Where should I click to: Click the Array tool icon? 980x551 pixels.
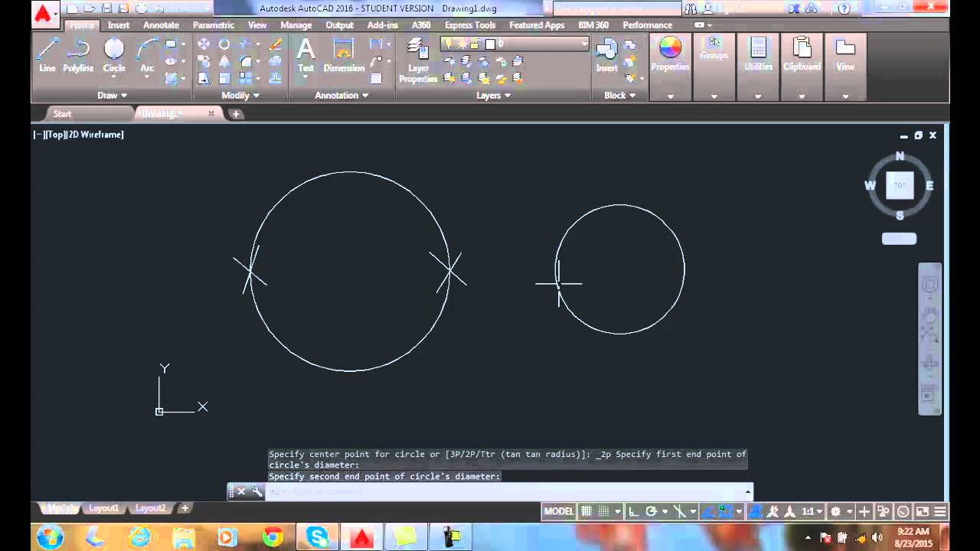coord(245,78)
